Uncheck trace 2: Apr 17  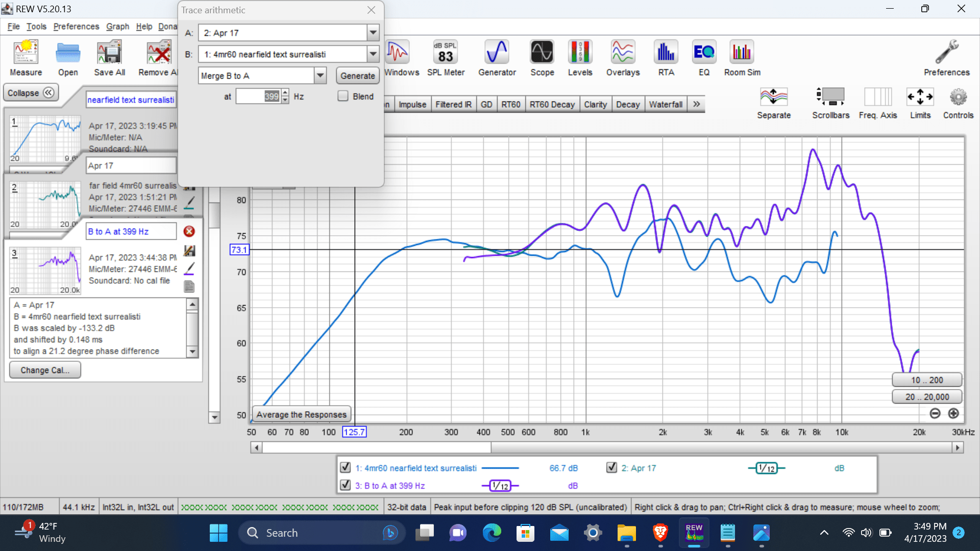tap(611, 467)
